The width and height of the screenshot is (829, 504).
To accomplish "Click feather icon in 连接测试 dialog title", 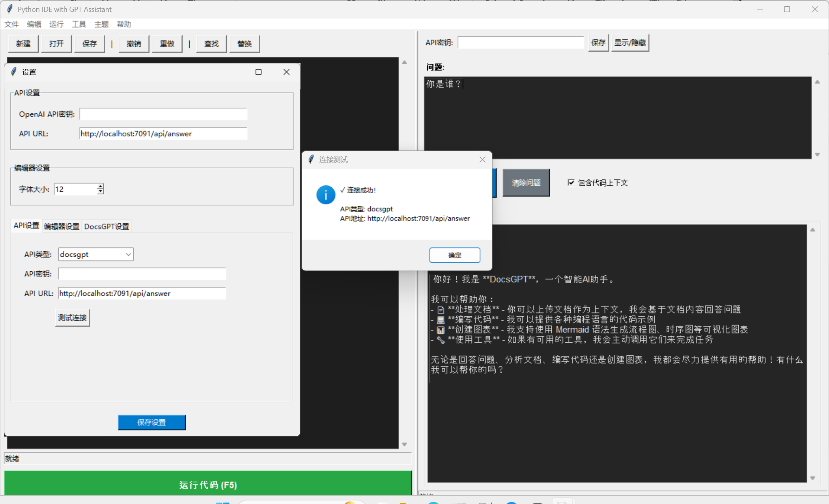I will [311, 159].
